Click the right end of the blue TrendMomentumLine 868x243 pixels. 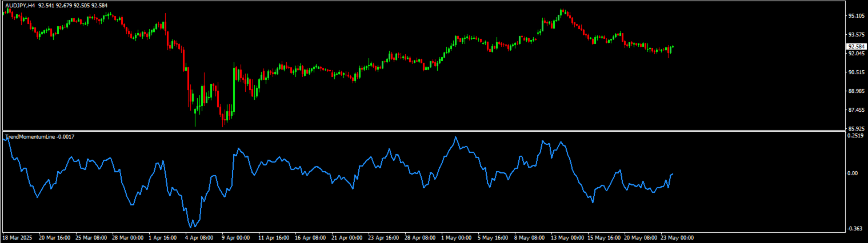coord(673,173)
